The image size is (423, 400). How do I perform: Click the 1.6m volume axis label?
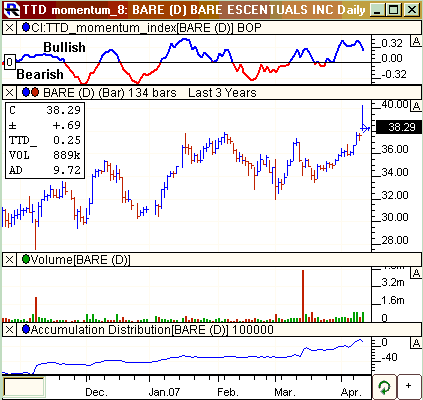click(x=393, y=300)
